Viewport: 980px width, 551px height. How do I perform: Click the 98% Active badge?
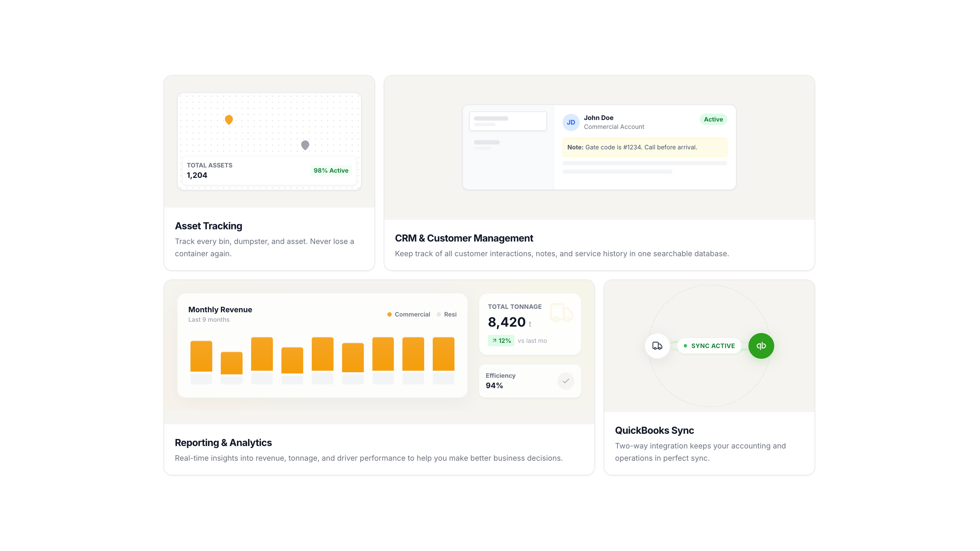(331, 171)
